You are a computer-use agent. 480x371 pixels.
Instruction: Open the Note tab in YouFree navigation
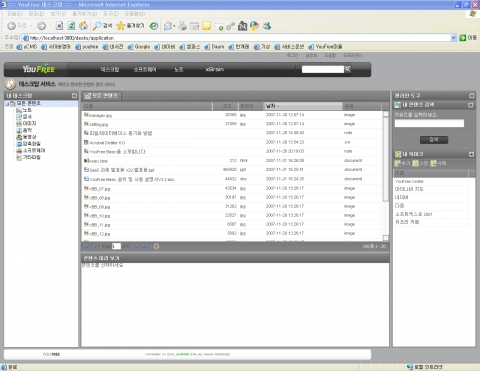[179, 69]
